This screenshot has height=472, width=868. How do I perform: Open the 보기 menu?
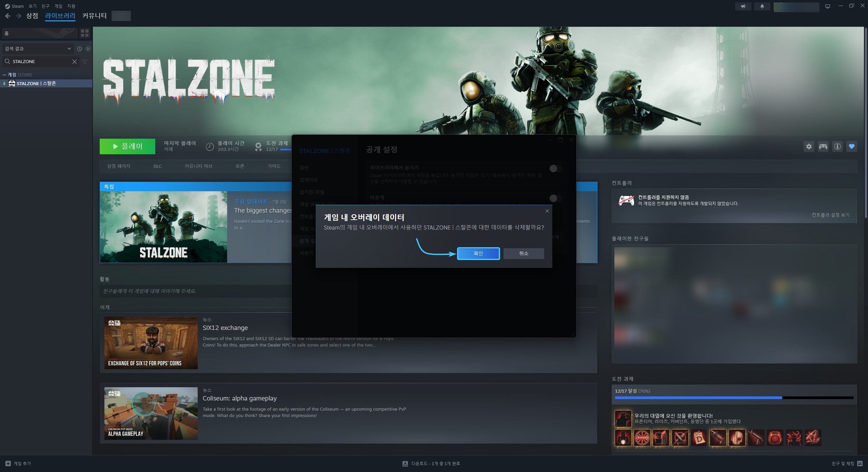pyautogui.click(x=33, y=6)
